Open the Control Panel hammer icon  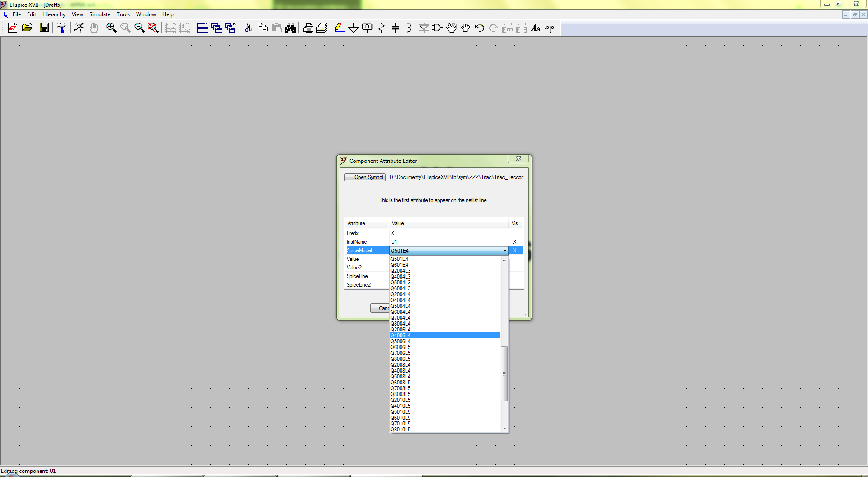point(62,28)
